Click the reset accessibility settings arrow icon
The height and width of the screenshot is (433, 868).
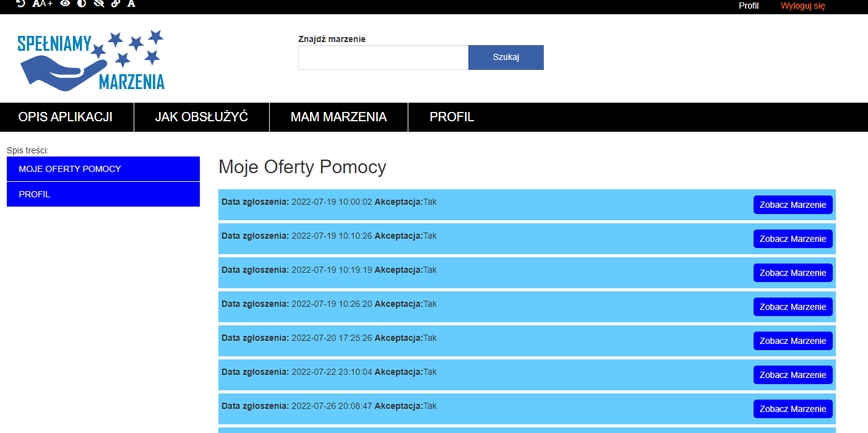(20, 4)
